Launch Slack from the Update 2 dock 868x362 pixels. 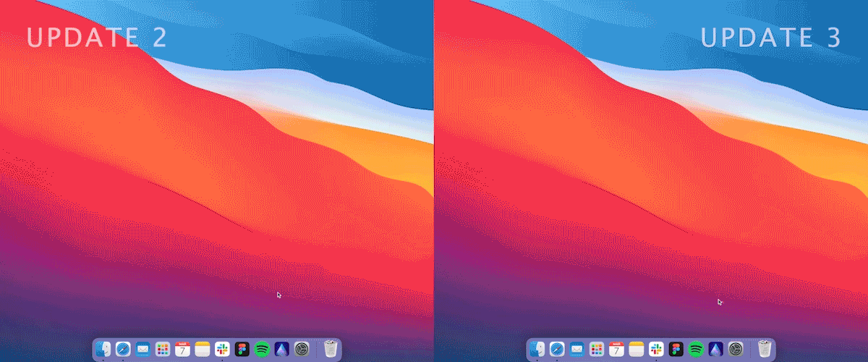[x=223, y=349]
